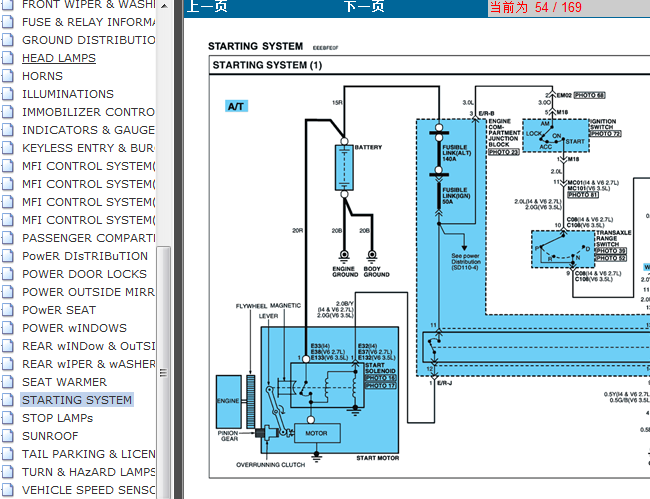This screenshot has height=499, width=650.
Task: Click PHOTO 39 transaxle range reference
Action: pos(611,251)
